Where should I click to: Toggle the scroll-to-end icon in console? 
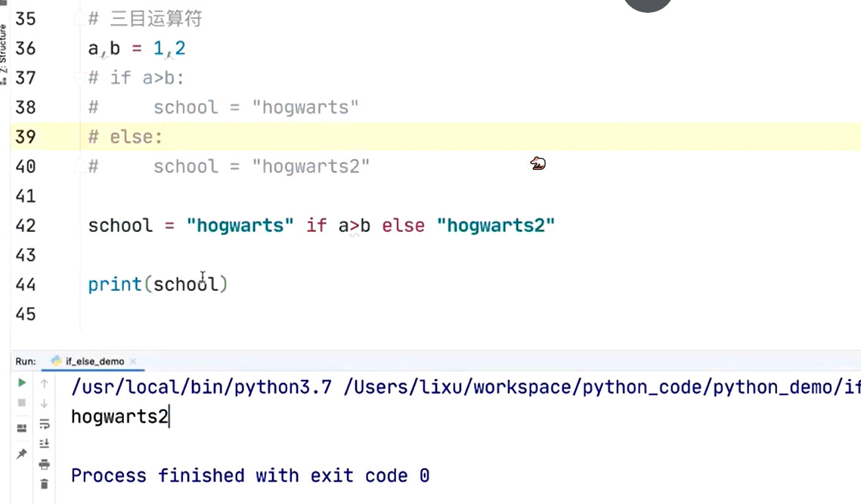pyautogui.click(x=45, y=444)
